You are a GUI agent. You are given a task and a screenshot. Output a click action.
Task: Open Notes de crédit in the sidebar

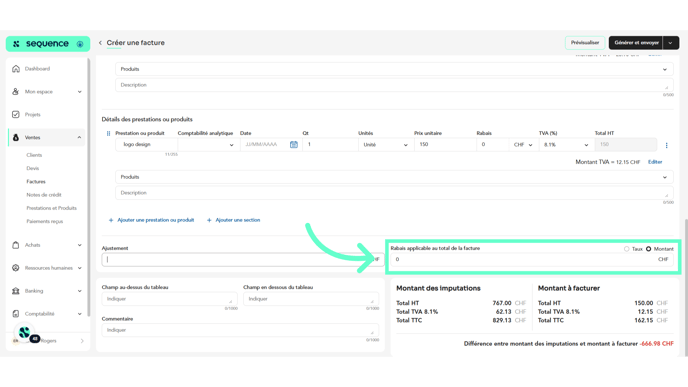point(44,195)
